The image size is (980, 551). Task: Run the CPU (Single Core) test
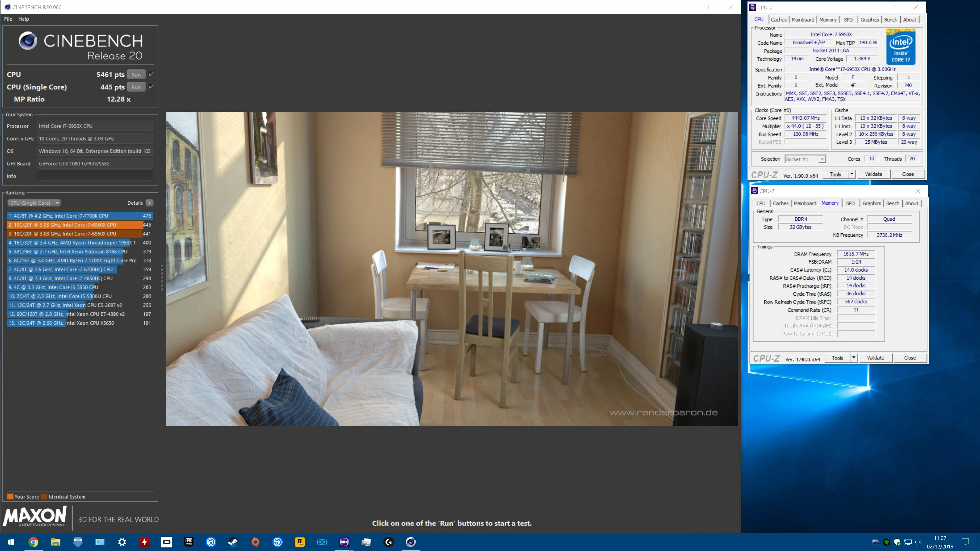click(x=136, y=87)
